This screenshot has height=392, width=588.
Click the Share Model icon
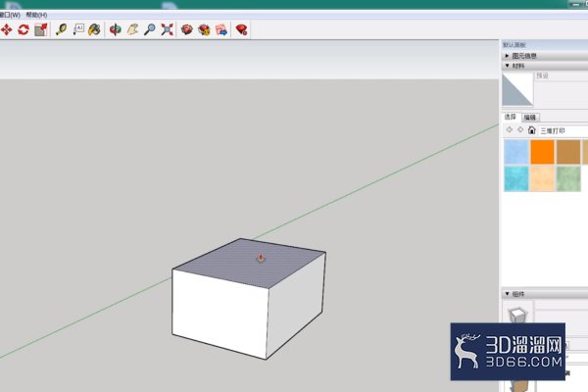205,29
